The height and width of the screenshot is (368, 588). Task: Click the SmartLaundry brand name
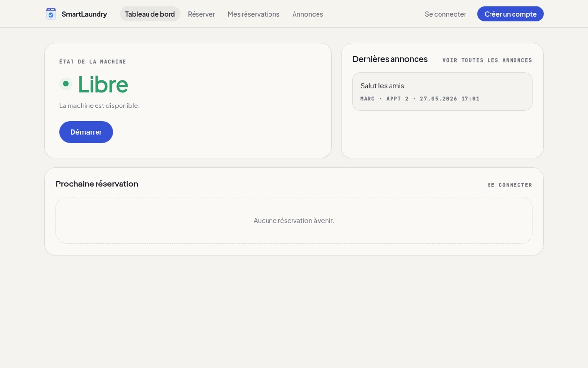pyautogui.click(x=84, y=14)
